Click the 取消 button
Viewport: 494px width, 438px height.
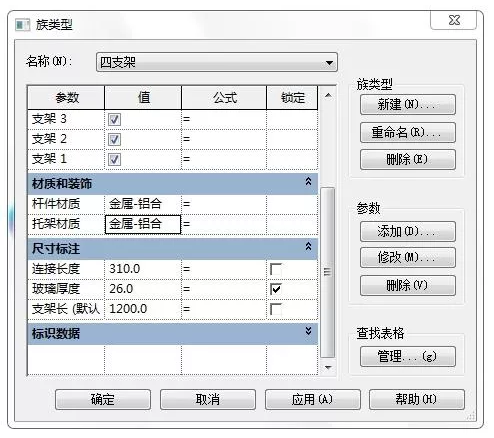[208, 399]
